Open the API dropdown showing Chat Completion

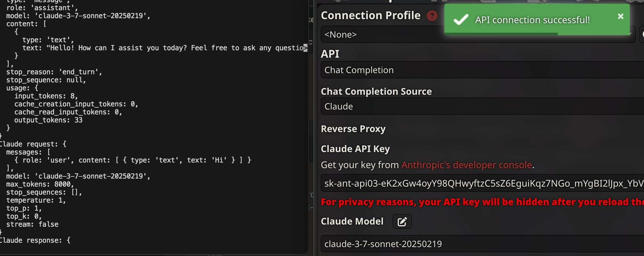[x=482, y=70]
